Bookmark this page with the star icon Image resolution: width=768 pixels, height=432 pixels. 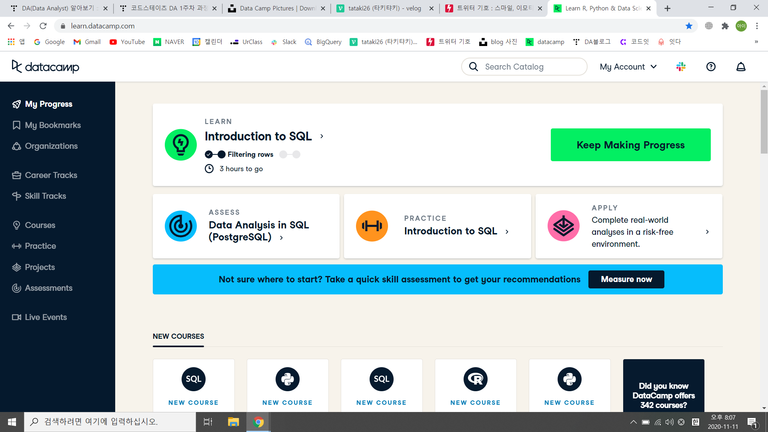[689, 26]
